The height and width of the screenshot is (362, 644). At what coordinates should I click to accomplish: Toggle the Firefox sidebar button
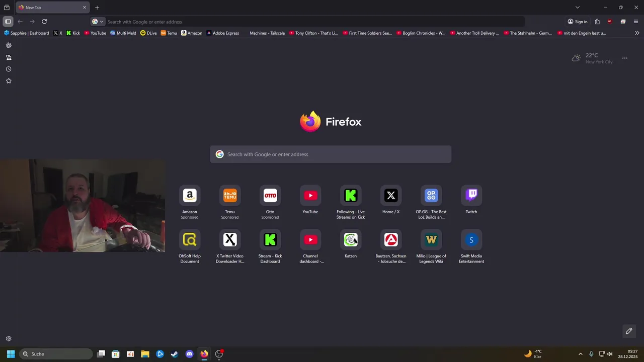coord(8,22)
